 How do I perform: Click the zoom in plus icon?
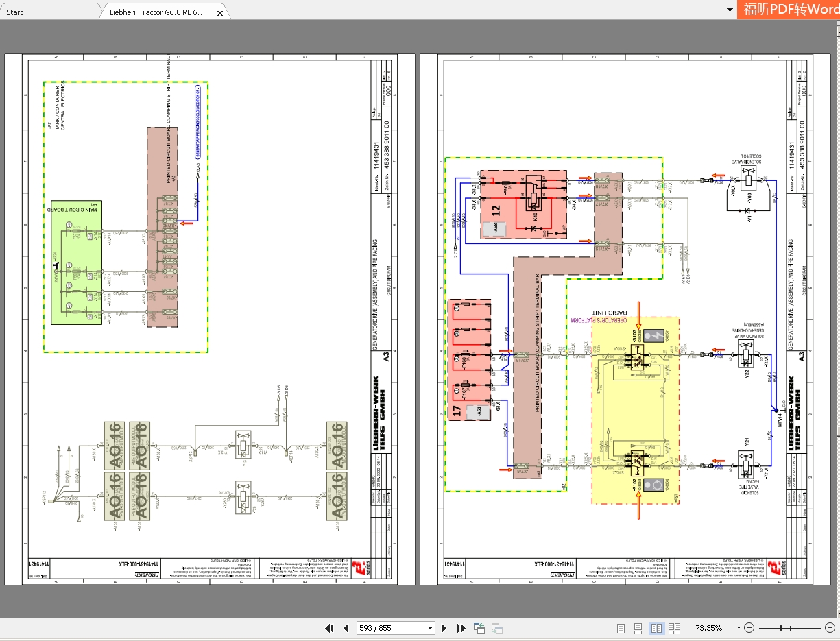pos(830,628)
